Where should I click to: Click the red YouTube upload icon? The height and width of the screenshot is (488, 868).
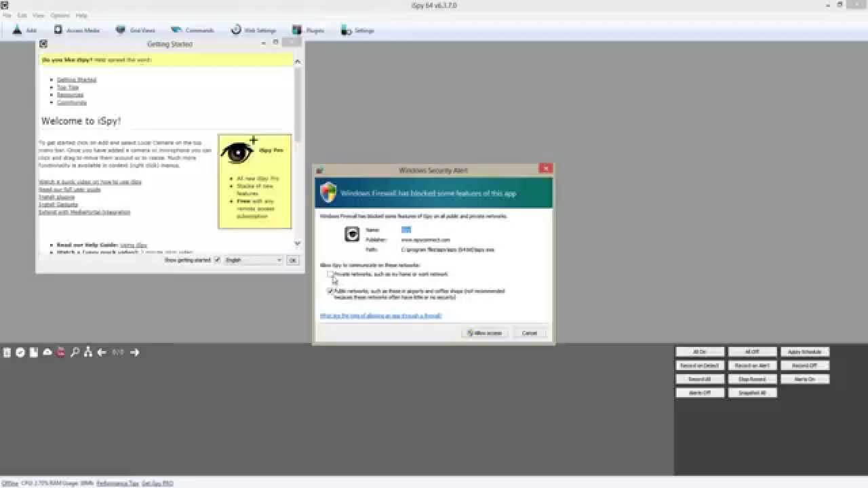tap(61, 352)
